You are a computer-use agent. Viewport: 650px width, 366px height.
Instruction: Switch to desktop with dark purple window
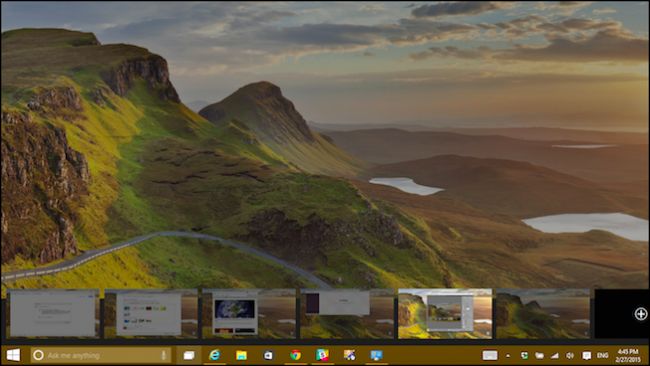click(x=347, y=314)
